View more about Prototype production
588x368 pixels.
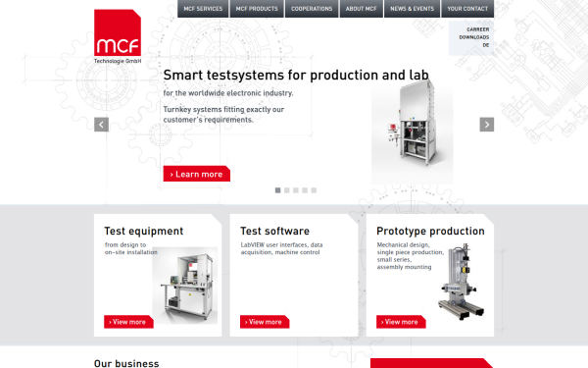(401, 322)
